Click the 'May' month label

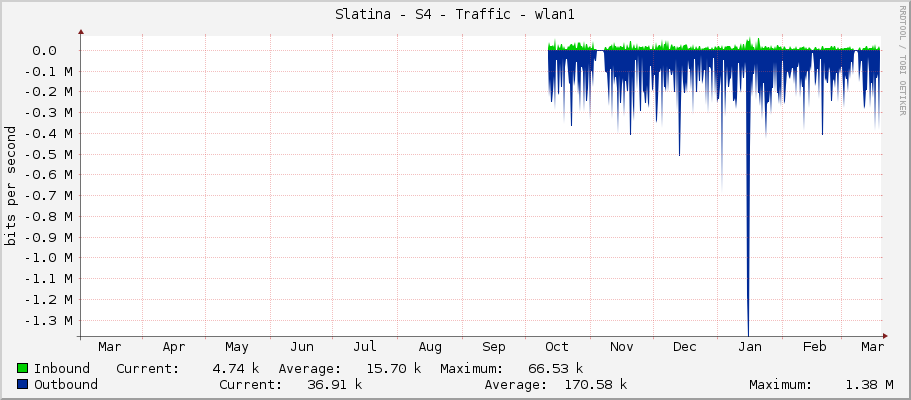[236, 347]
